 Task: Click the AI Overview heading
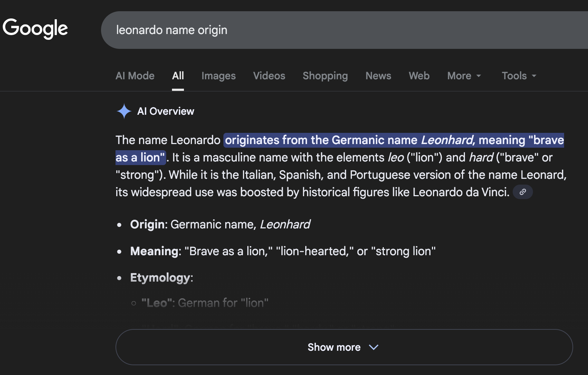tap(166, 111)
